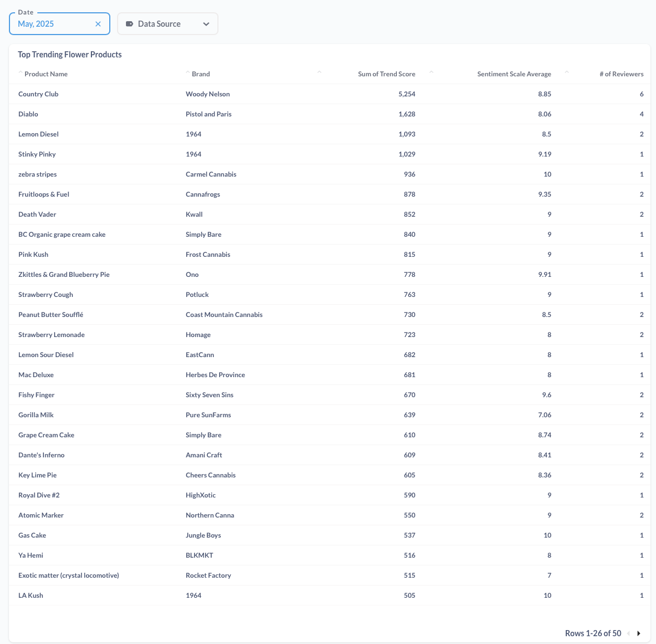Select the Country Club product cell
This screenshot has height=644, width=656.
click(38, 94)
